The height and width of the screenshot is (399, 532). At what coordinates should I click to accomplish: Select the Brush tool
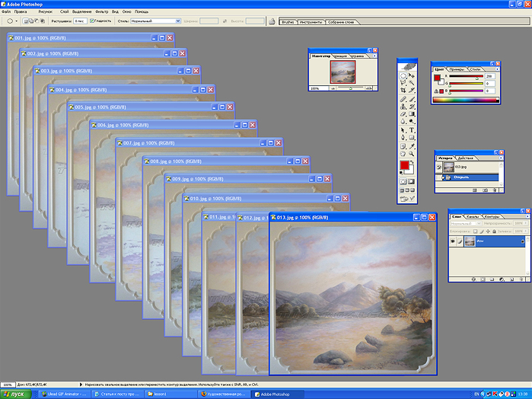[412, 99]
